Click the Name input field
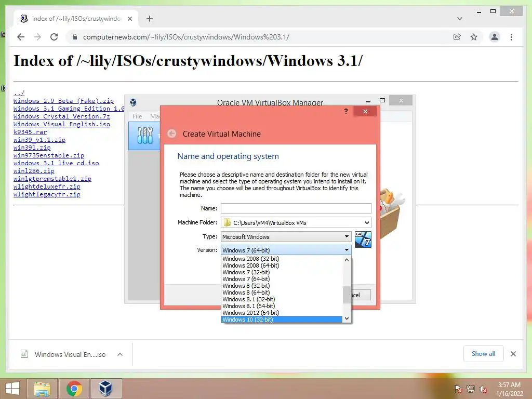532x399 pixels. pyautogui.click(x=296, y=208)
